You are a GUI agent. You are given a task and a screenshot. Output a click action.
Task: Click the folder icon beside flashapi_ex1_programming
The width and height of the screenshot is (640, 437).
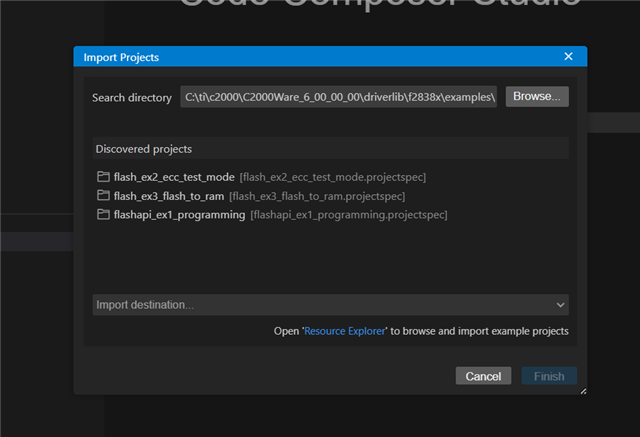103,215
